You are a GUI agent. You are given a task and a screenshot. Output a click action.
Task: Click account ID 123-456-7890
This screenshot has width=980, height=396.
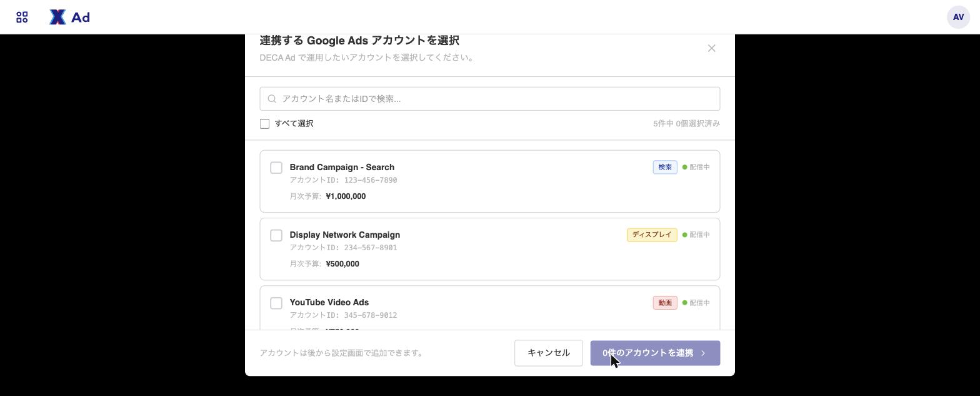pos(371,180)
